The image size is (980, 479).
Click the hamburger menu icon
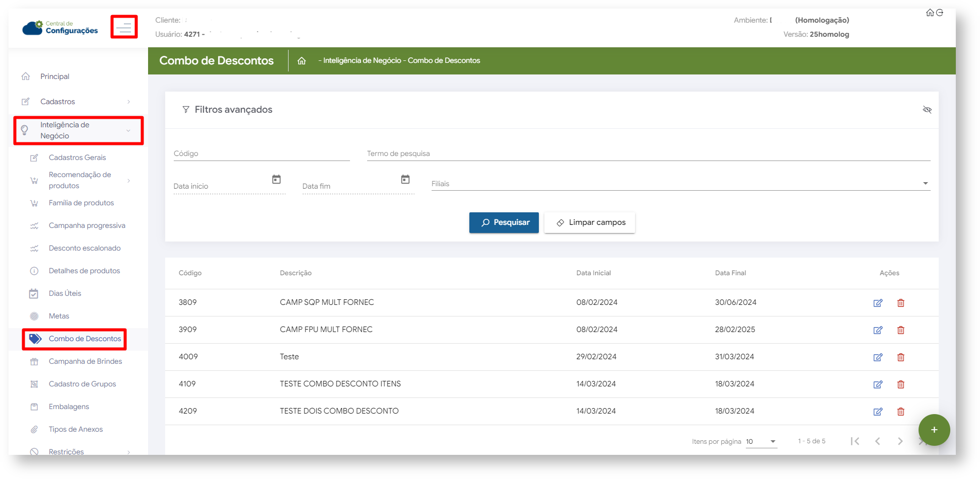pos(124,27)
